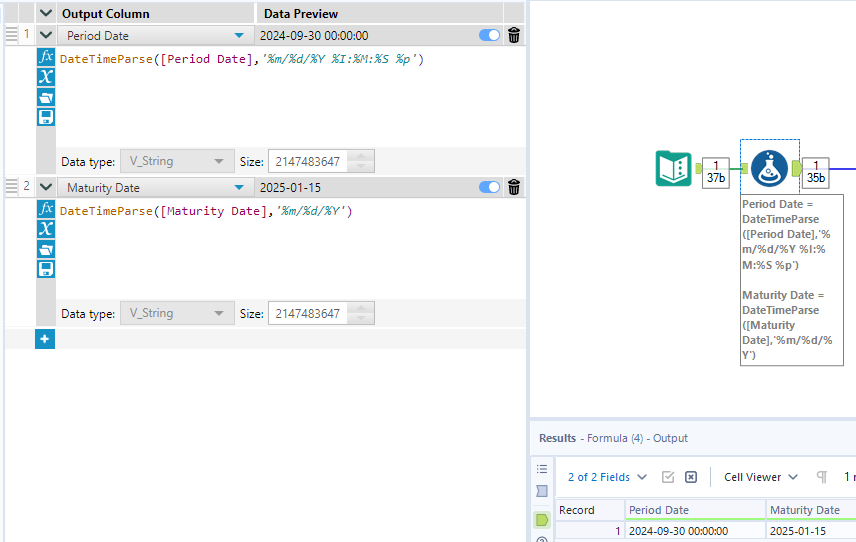Select the Text Input tool on canvas
856x542 pixels.
click(x=673, y=169)
